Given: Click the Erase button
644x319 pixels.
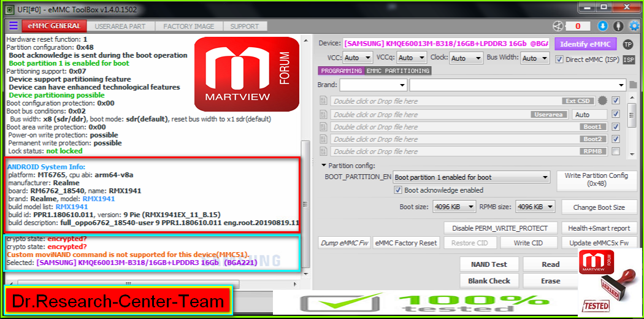Looking at the screenshot, I should pyautogui.click(x=550, y=281).
